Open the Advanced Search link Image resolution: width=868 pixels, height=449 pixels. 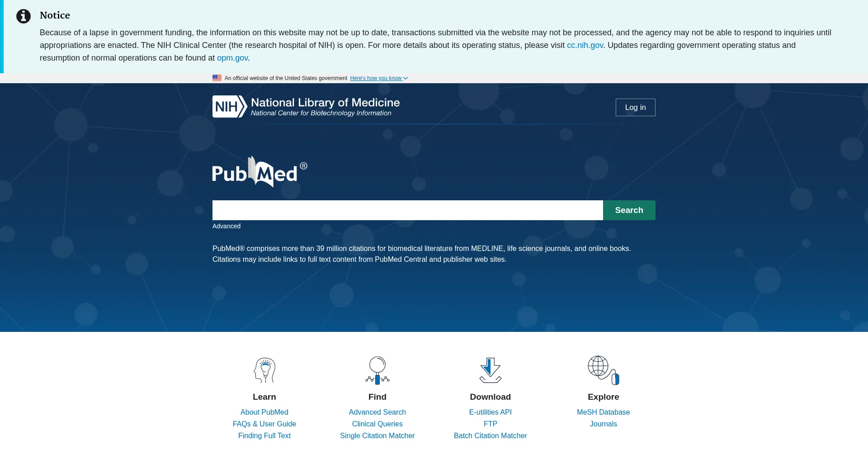coord(377,412)
